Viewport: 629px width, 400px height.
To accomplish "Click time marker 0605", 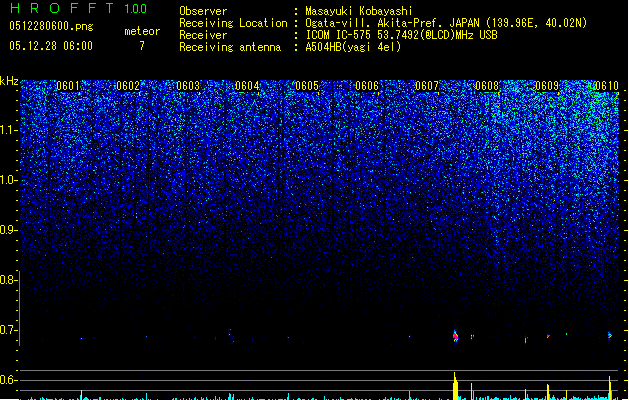I will 307,86.
